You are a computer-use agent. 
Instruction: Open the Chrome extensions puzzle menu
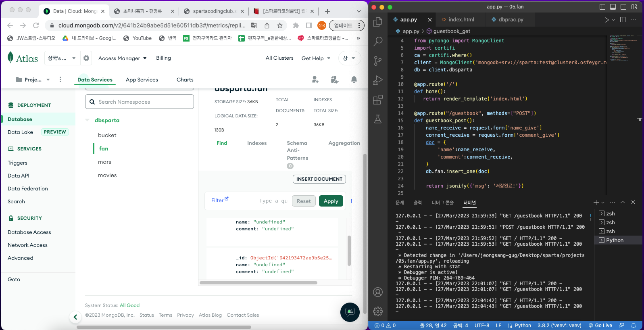[x=296, y=25]
